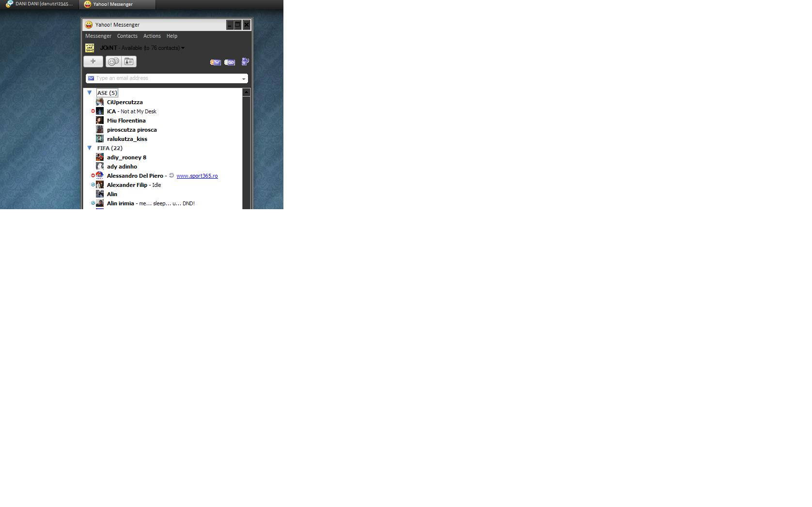Click the contact list scroll-up arrow
The height and width of the screenshot is (507, 812).
click(x=246, y=92)
